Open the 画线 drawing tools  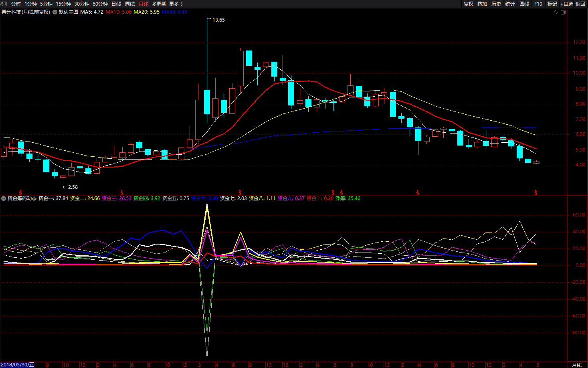(524, 4)
